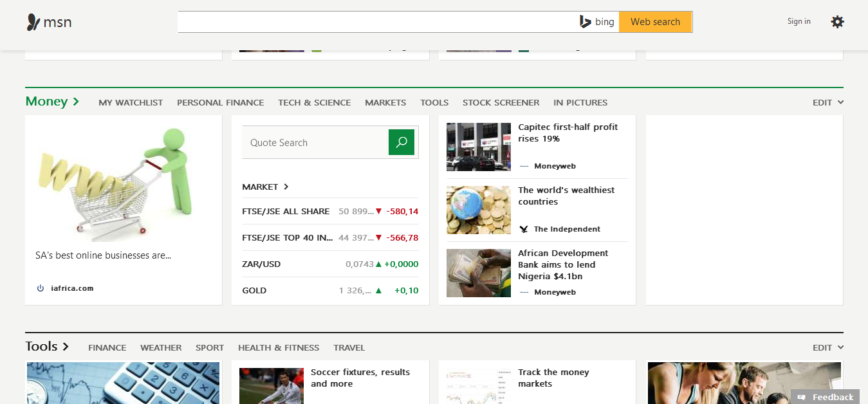Click the MSN butterfly logo
This screenshot has width=868, height=404.
pos(34,23)
